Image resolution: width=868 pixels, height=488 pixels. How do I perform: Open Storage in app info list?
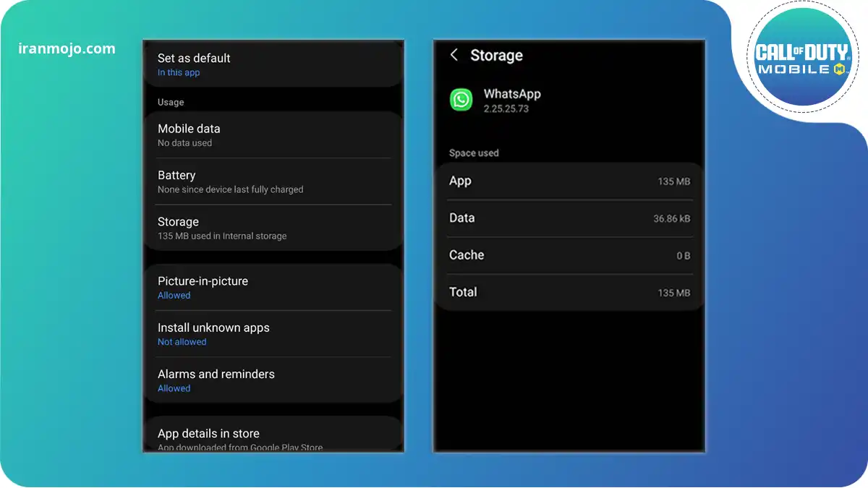coord(273,228)
